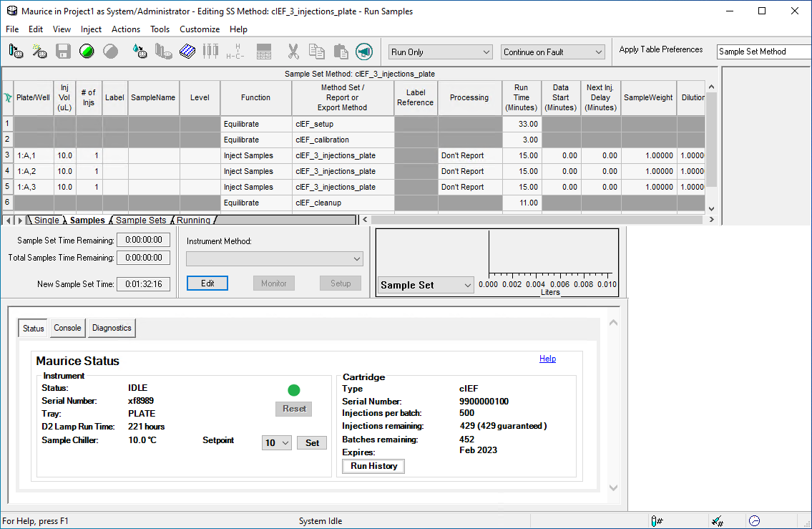Open the Customize menu

pyautogui.click(x=200, y=29)
